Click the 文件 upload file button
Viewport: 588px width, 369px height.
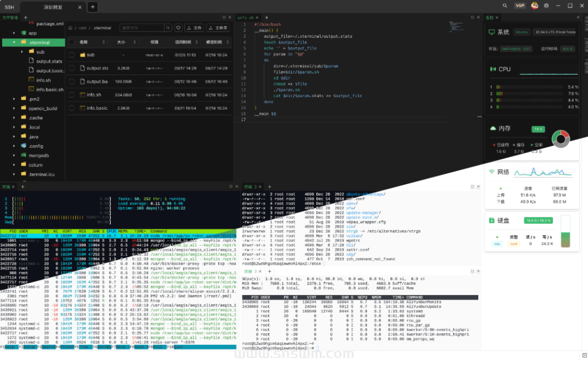coord(195,28)
